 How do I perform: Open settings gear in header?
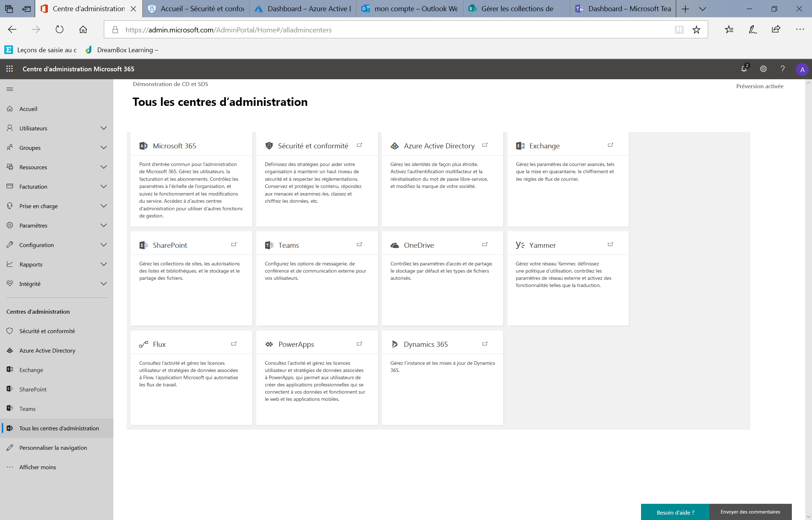[x=763, y=69]
